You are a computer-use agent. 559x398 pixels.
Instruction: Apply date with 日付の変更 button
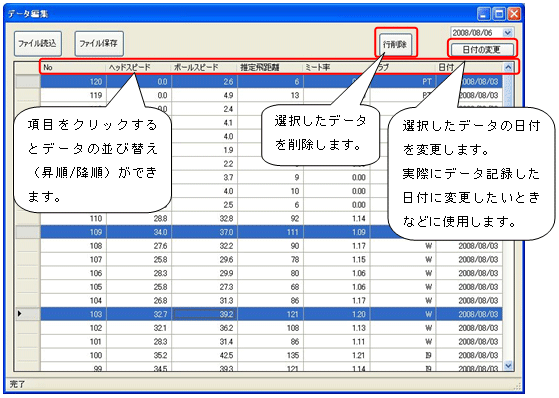click(481, 50)
